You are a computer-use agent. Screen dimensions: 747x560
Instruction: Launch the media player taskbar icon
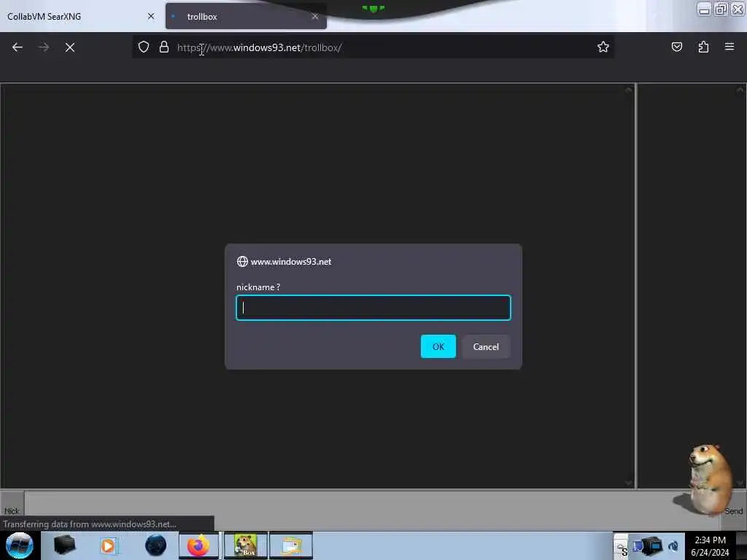click(x=109, y=545)
